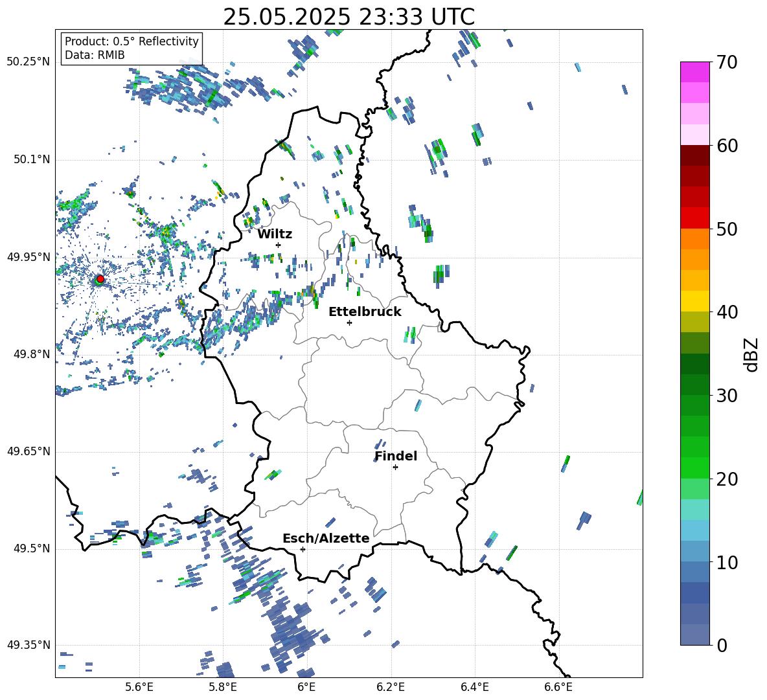This screenshot has width=767, height=700.
Task: Click the Data: RMIB text
Action: (x=95, y=55)
